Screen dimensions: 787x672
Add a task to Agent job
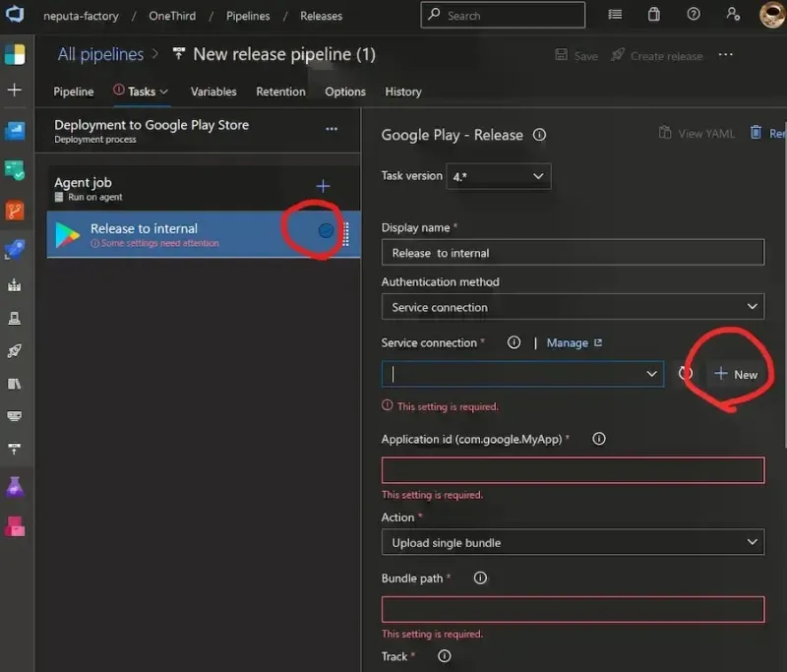pyautogui.click(x=323, y=186)
